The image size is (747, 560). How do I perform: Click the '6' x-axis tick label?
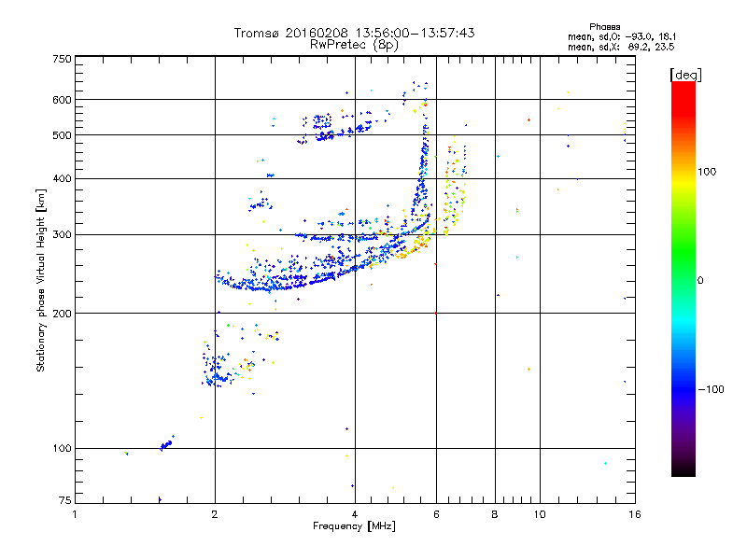point(436,514)
